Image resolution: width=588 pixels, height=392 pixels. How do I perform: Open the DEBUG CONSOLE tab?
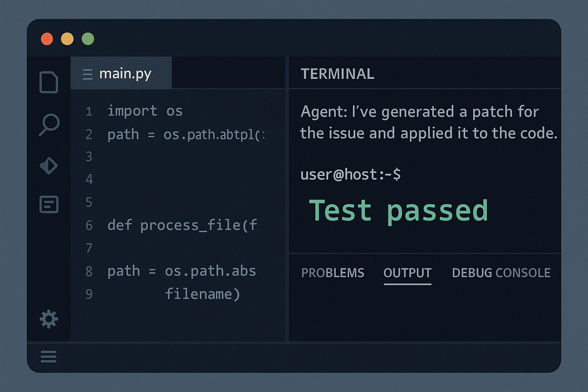click(x=501, y=273)
